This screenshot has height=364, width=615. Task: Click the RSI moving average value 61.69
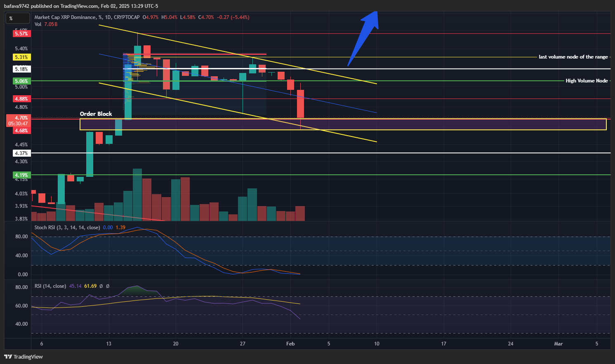point(90,286)
